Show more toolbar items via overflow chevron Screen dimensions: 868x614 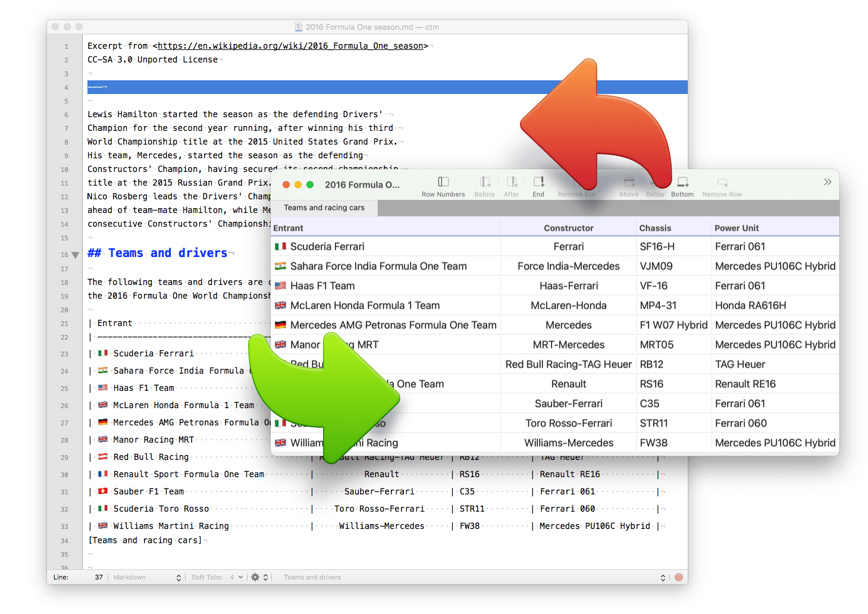(828, 182)
